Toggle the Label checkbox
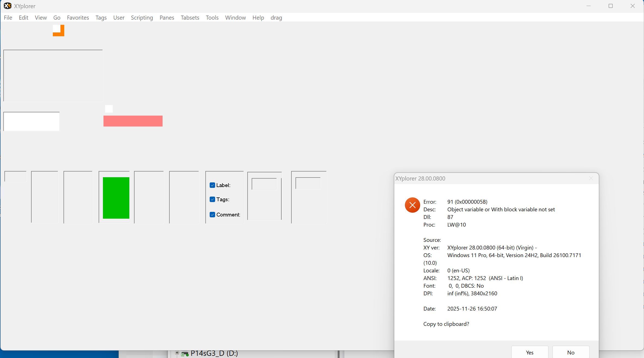644x358 pixels. click(x=212, y=185)
